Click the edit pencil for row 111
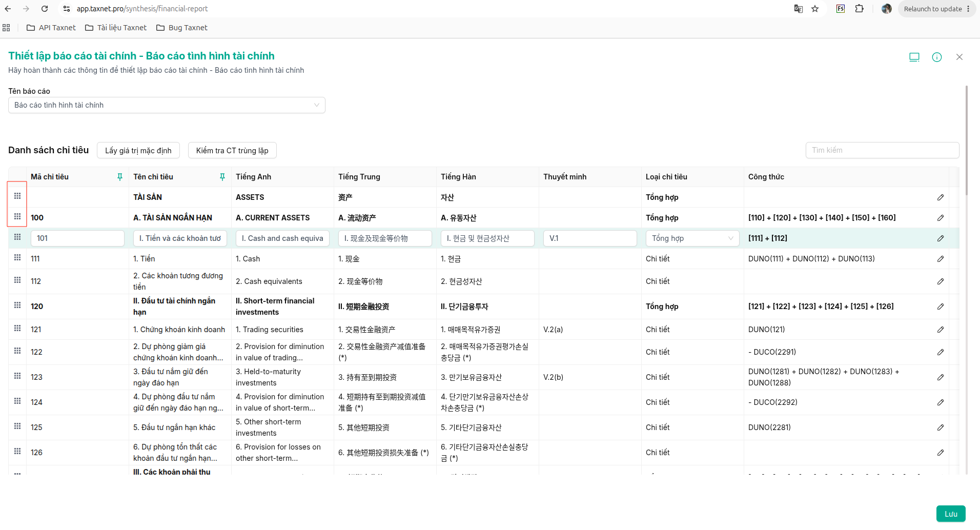 (941, 259)
